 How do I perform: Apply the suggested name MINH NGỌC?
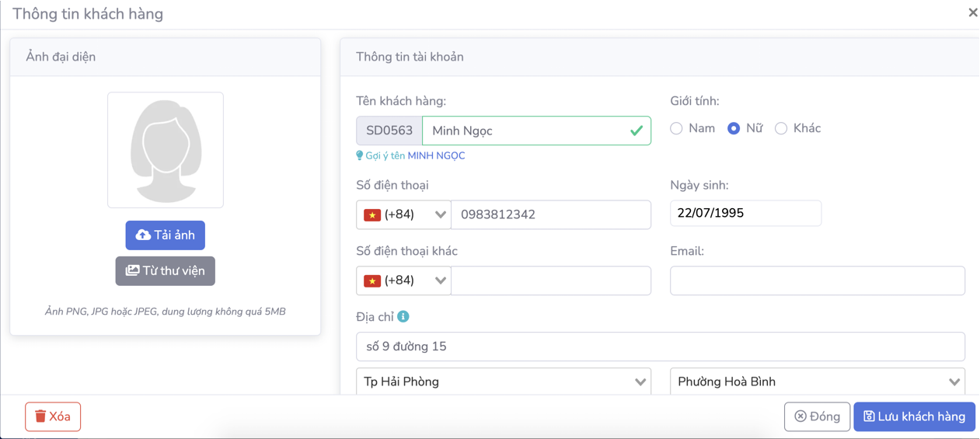tap(436, 155)
